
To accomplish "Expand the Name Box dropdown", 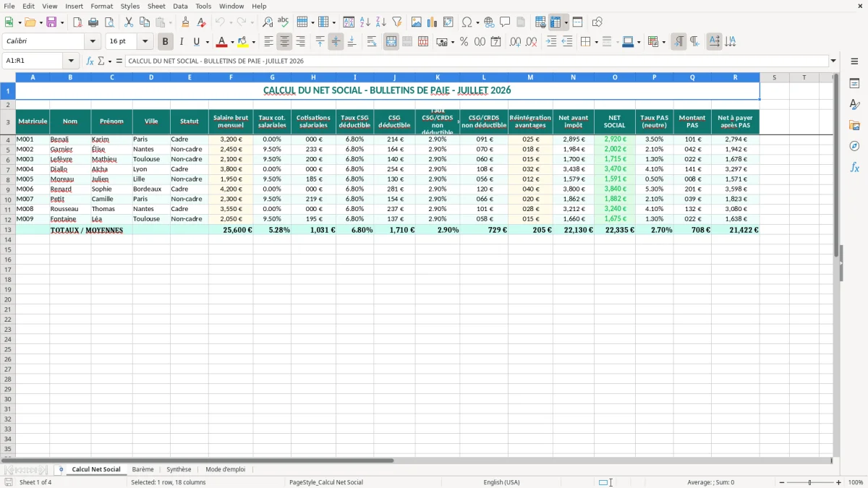I will [x=71, y=61].
